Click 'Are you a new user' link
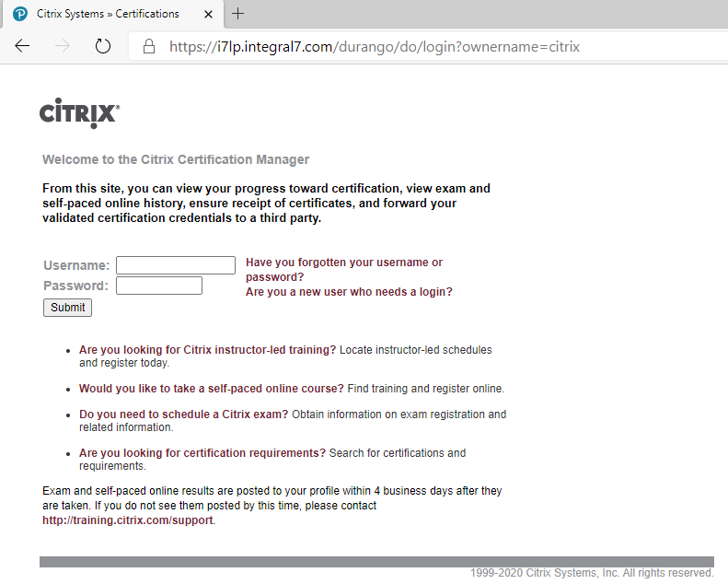Screen dimensions: 728x584 coord(349,292)
